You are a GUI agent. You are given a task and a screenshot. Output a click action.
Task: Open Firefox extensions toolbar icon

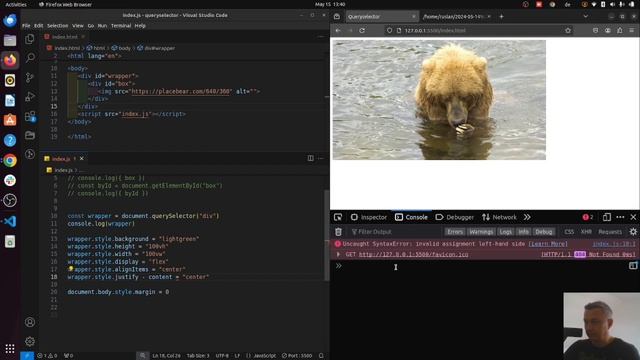tap(620, 30)
